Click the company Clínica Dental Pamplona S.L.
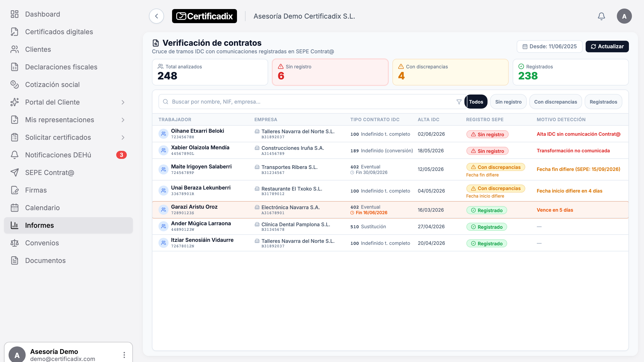The width and height of the screenshot is (644, 362). pyautogui.click(x=296, y=224)
